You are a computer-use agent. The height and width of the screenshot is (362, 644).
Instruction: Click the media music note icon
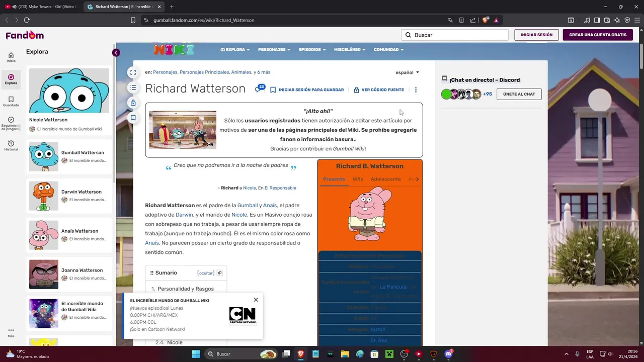click(587, 20)
